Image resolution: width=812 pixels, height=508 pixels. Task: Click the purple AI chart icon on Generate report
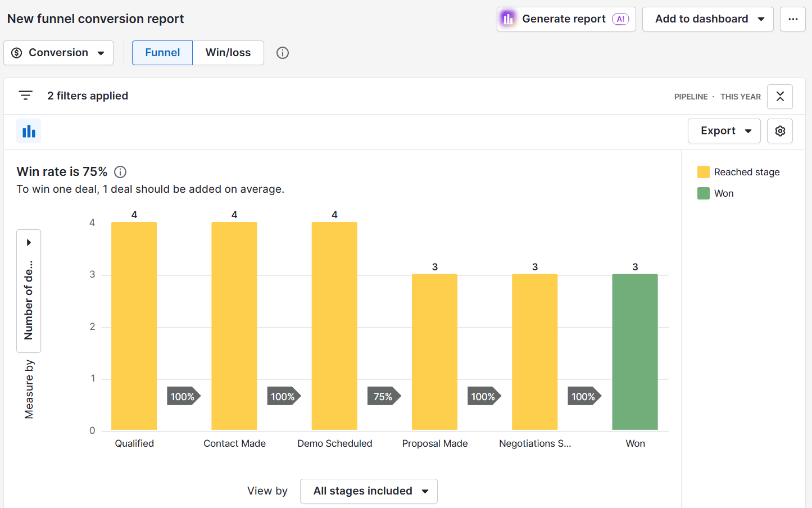(x=508, y=19)
